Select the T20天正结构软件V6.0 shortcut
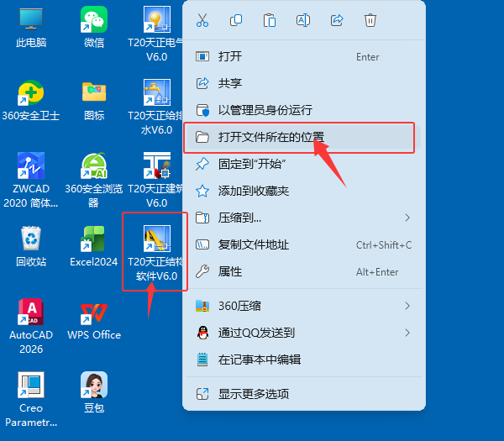This screenshot has width=504, height=441. click(x=156, y=253)
